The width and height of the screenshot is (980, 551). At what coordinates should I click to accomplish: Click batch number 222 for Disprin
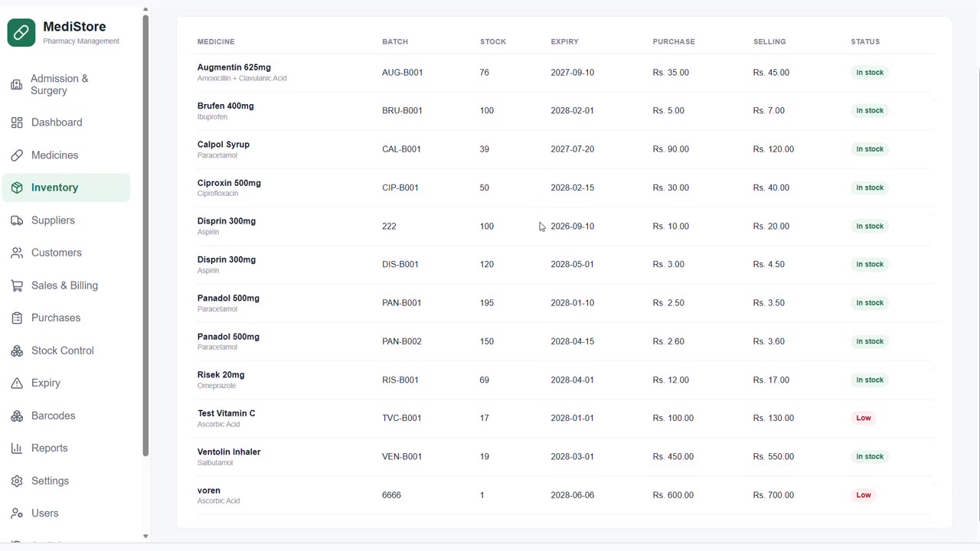pos(389,227)
